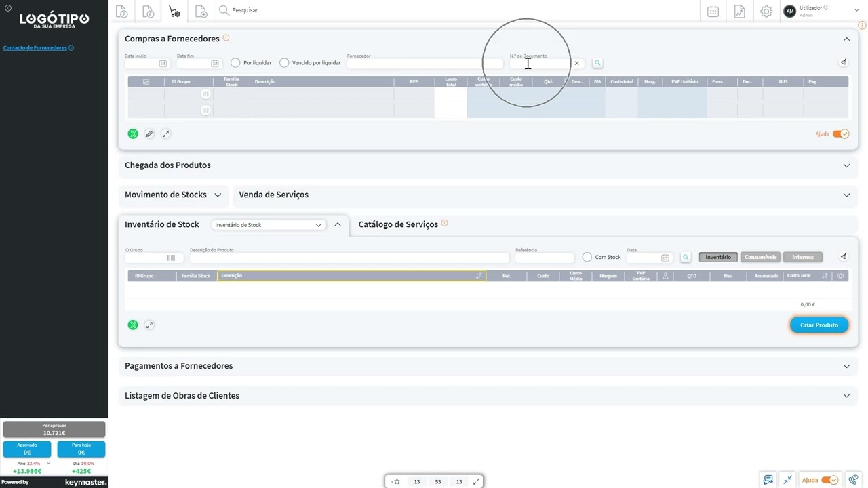Toggle the Ajuda switch in Compras a Fornecedores

coord(841,134)
